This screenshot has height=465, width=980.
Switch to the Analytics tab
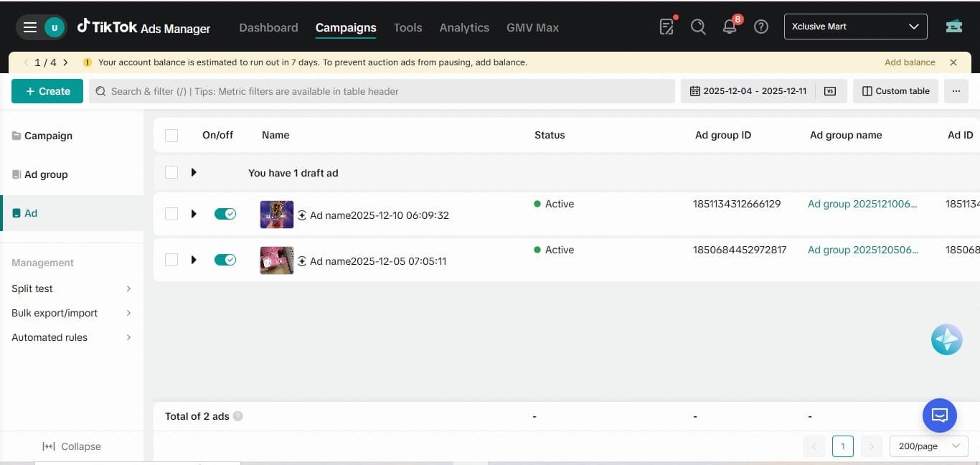[464, 27]
